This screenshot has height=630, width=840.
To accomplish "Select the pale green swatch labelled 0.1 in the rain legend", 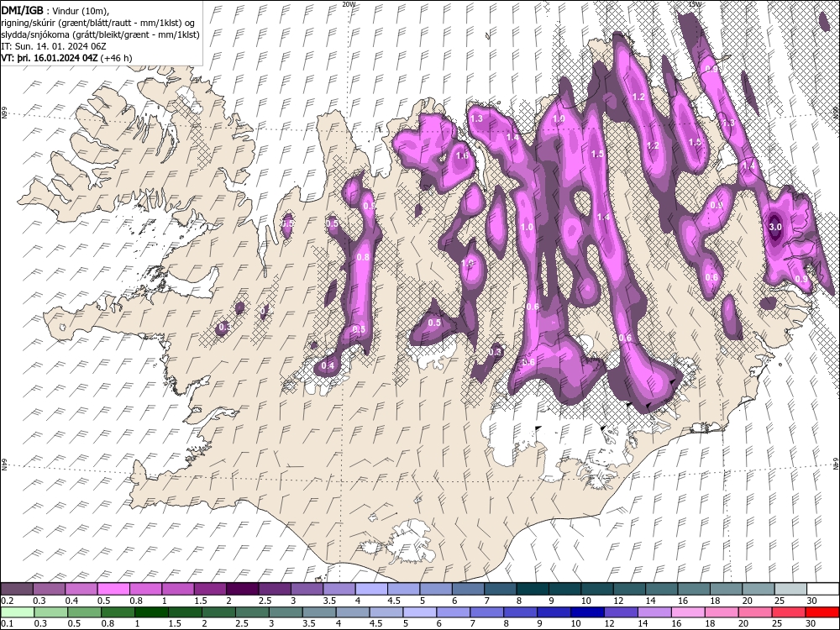I will pos(17,612).
